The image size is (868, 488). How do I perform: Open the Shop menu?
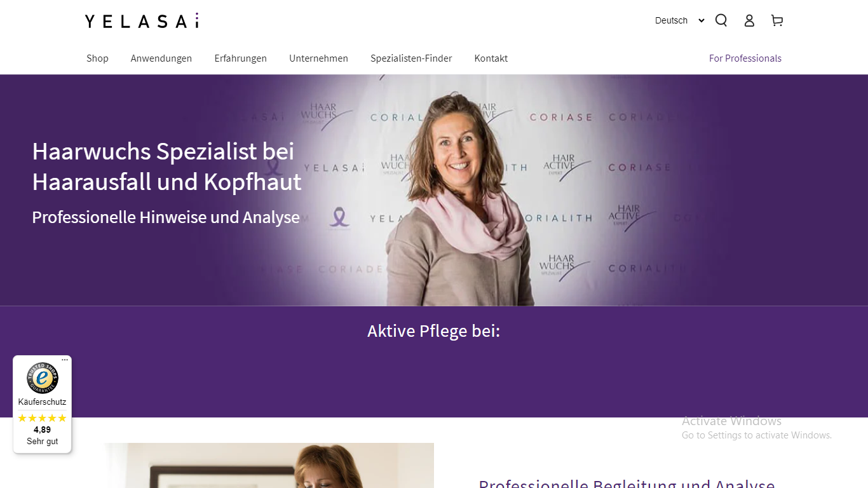[x=97, y=58]
